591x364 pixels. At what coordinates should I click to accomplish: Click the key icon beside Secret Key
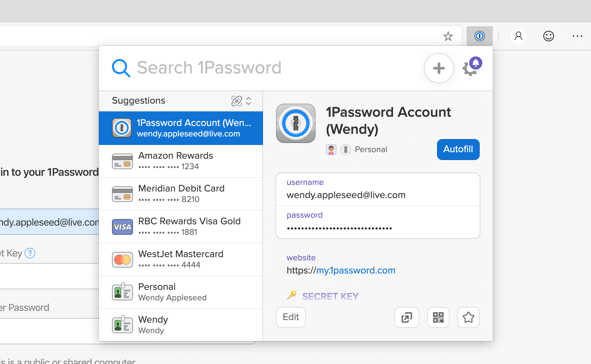click(x=292, y=295)
